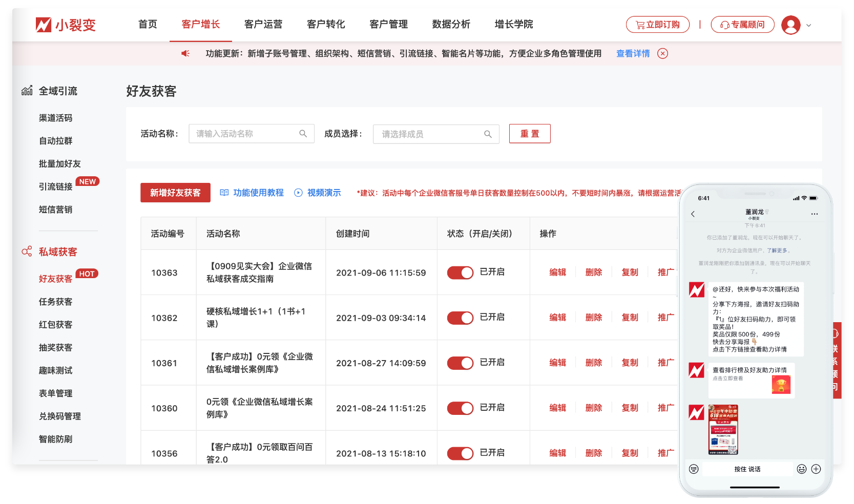Open 兑换码管理 in sidebar

pos(60,416)
